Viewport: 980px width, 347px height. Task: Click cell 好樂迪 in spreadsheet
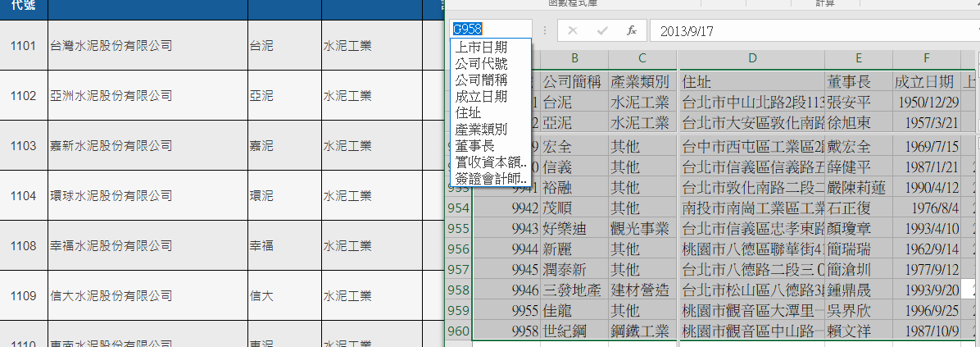coord(574,228)
